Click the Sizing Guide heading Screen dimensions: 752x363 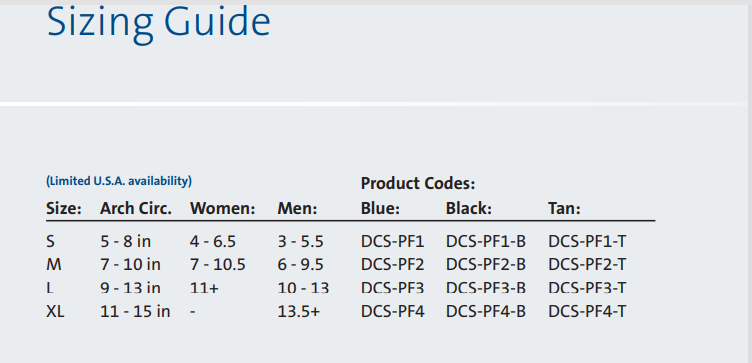159,24
